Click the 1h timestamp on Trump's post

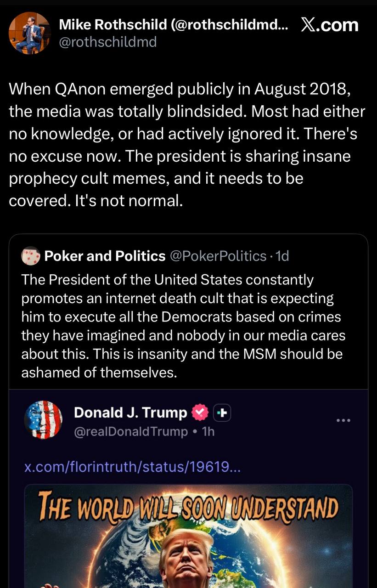tap(208, 432)
